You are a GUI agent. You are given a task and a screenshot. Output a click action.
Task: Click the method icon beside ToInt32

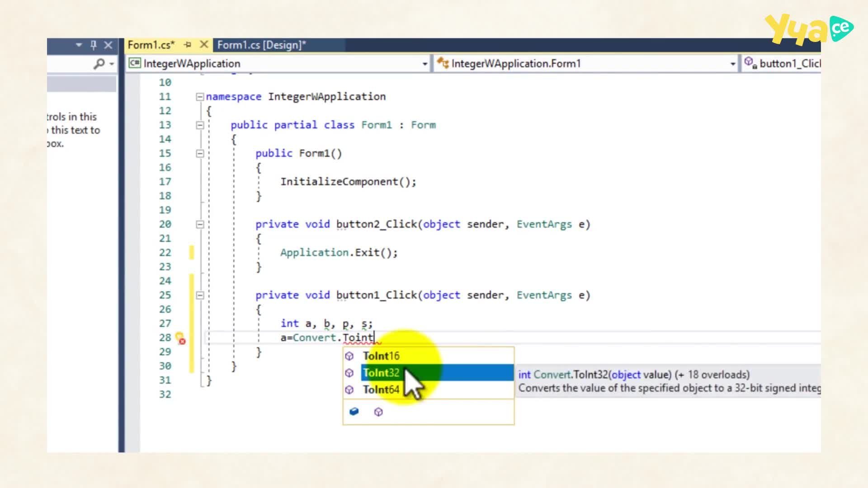coord(349,373)
